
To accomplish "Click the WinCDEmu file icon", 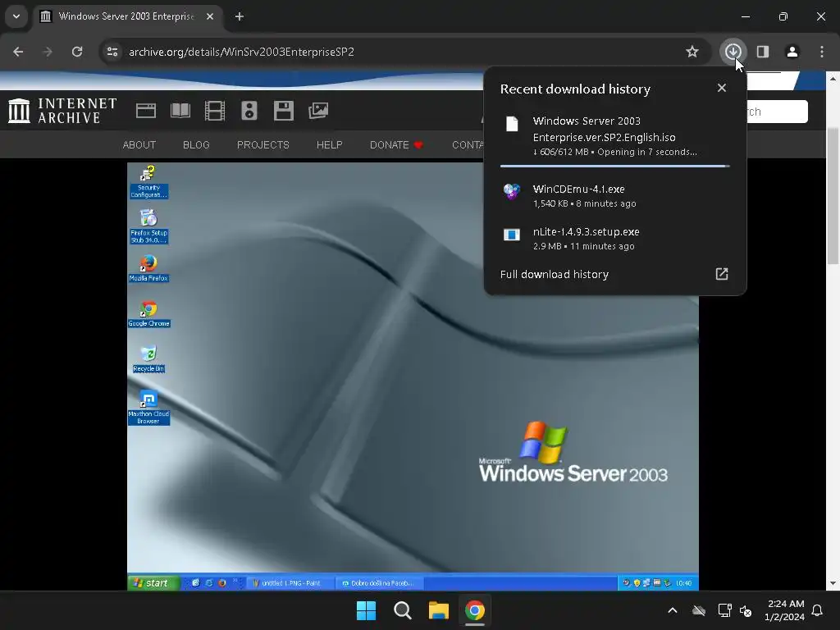I will point(512,190).
